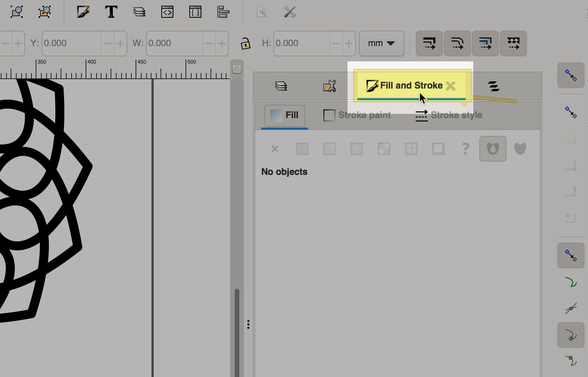
Task: Select the flat color fill icon
Action: click(x=302, y=149)
